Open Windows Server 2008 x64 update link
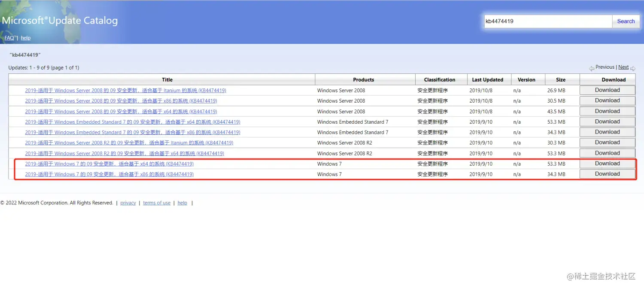This screenshot has height=289, width=644. tap(121, 111)
